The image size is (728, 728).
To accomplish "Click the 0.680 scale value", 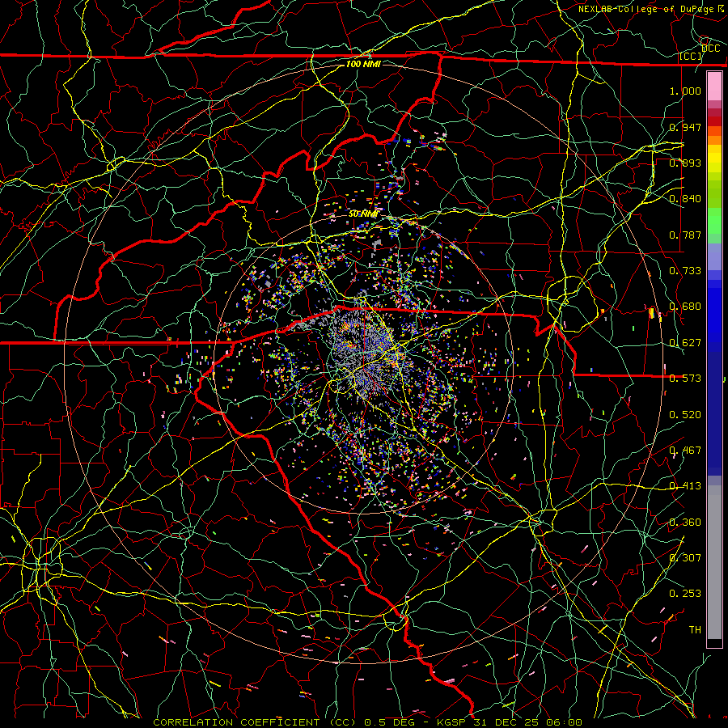I will 685,307.
